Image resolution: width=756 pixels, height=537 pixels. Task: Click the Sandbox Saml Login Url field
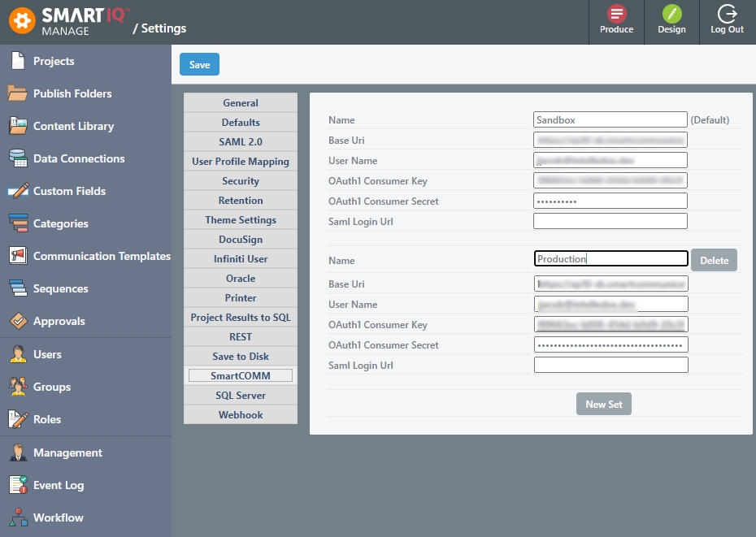(x=610, y=221)
